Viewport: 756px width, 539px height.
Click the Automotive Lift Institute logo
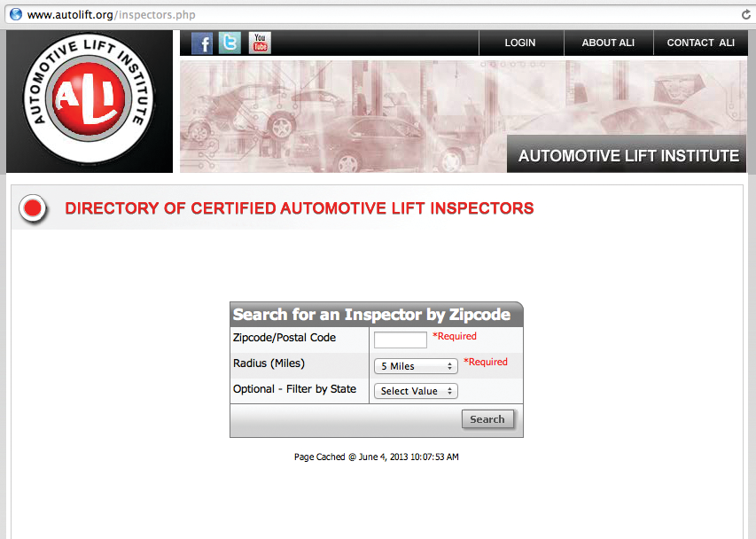[x=89, y=99]
